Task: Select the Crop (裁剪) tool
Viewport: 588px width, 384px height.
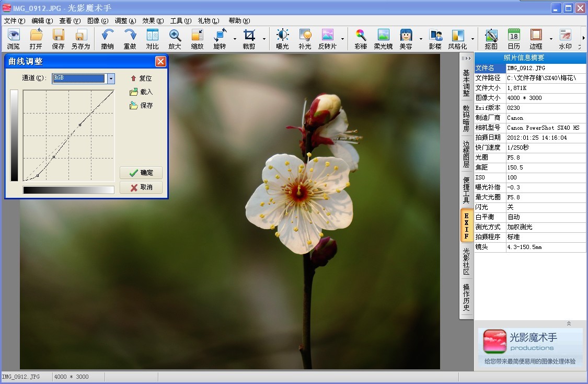Action: point(249,39)
